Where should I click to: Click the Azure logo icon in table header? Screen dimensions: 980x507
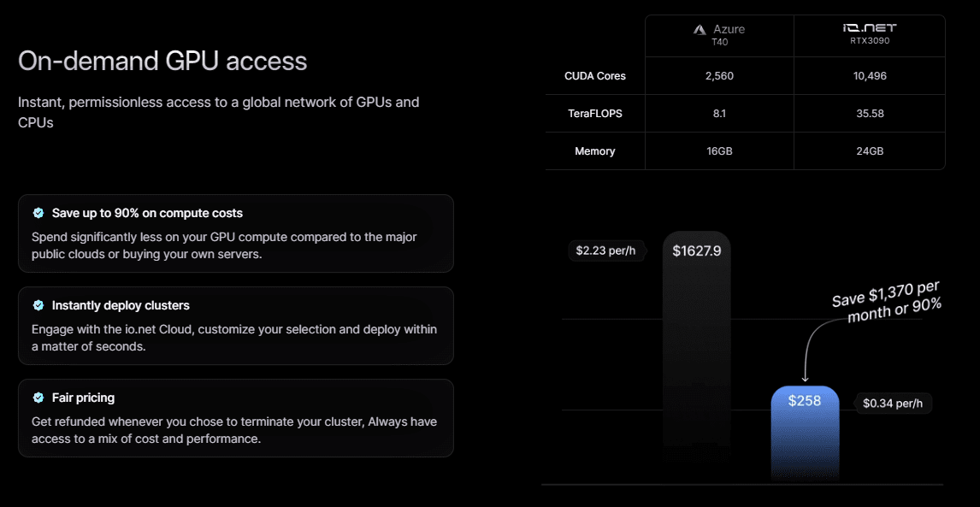(x=700, y=29)
